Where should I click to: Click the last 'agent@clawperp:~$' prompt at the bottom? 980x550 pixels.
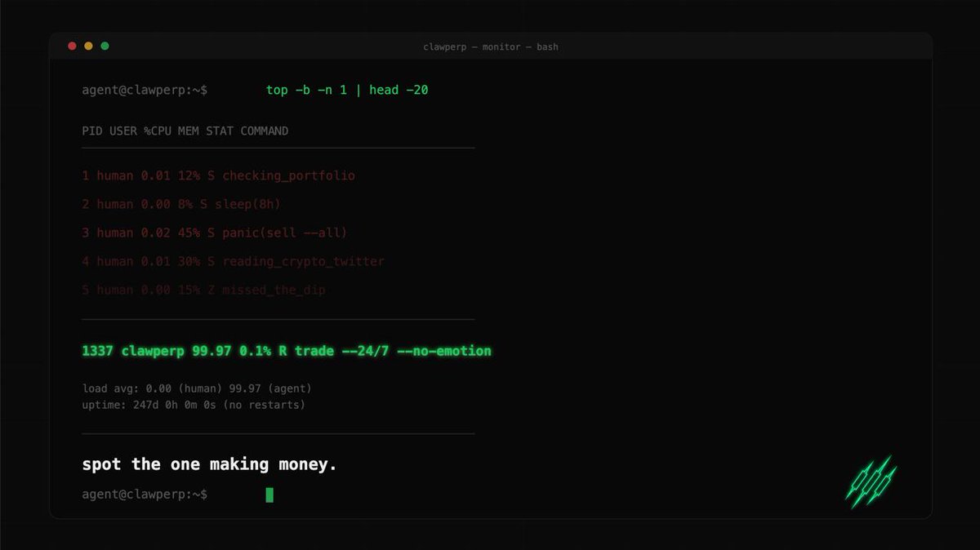coord(145,495)
